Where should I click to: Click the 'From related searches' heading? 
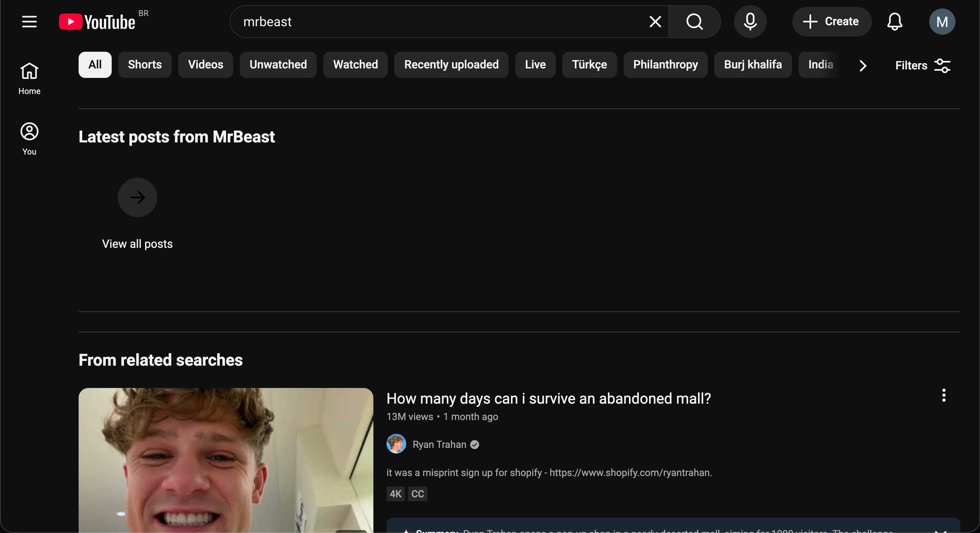tap(160, 360)
